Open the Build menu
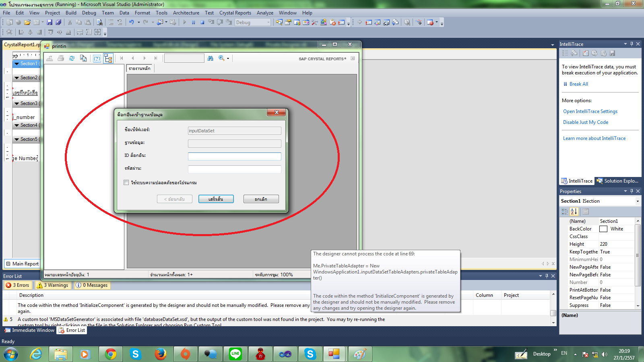Viewport: 644px width, 362px height. pyautogui.click(x=71, y=13)
